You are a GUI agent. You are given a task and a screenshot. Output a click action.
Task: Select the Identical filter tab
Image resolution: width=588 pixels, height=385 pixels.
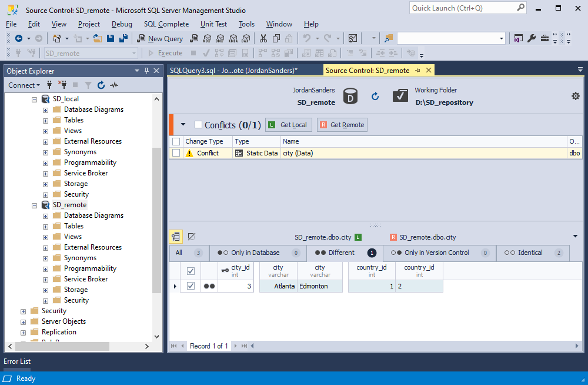533,253
